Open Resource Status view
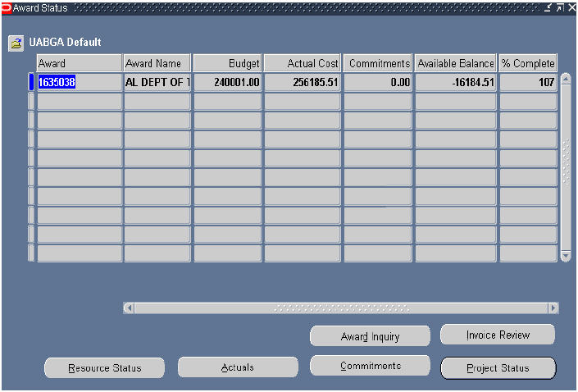The image size is (578, 392). coord(104,368)
